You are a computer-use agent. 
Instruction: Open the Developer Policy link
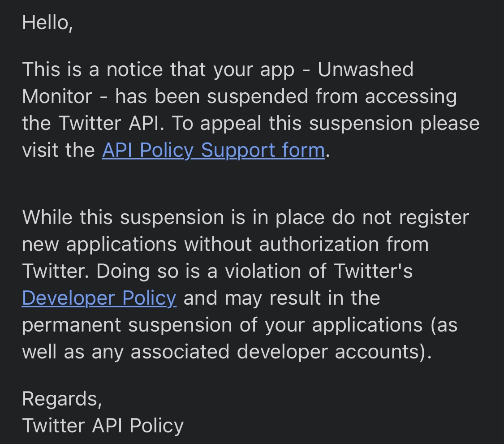(99, 298)
